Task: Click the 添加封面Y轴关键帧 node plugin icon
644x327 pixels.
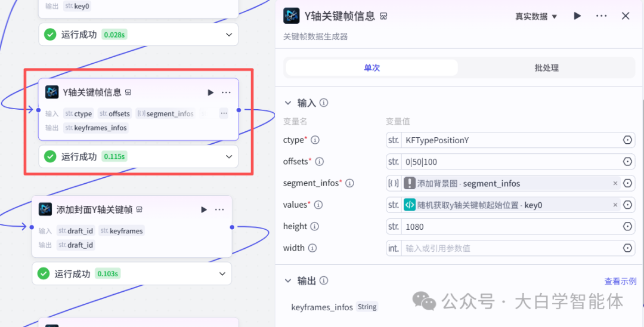Action: click(x=45, y=209)
